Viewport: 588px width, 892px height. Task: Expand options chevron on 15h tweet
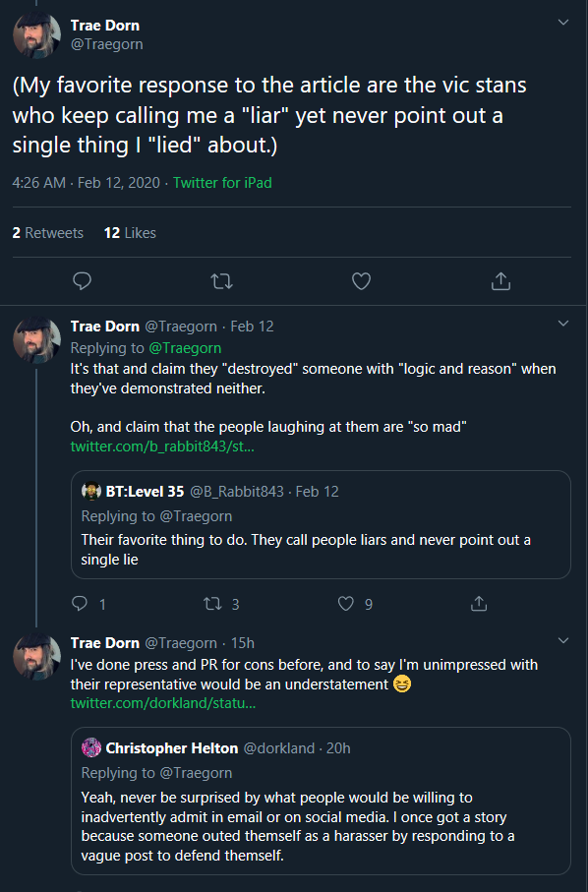[563, 640]
